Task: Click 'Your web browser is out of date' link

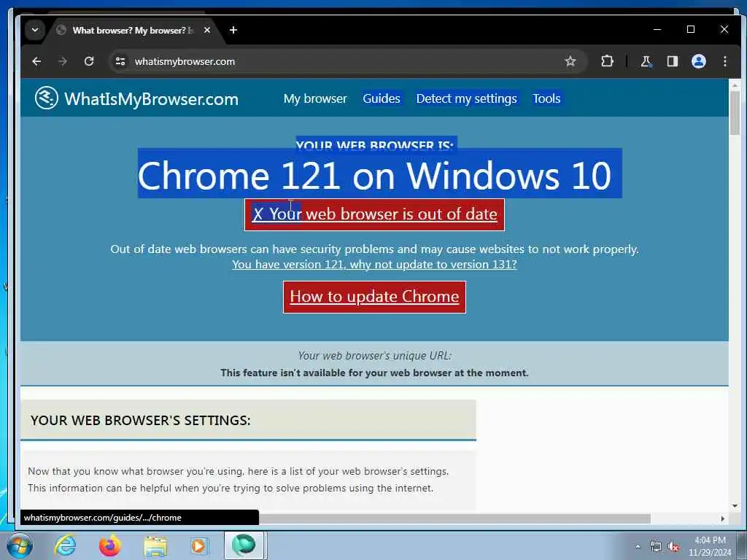Action: 374,214
